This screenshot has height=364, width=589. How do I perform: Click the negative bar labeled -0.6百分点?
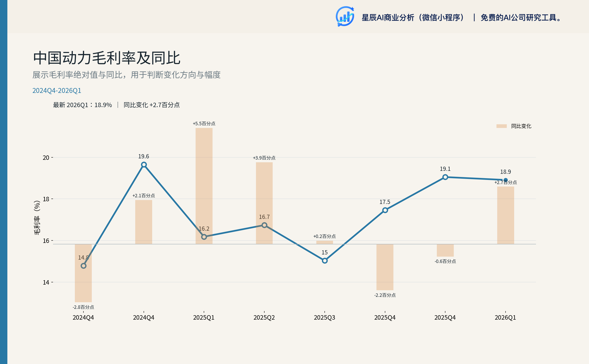coord(445,250)
